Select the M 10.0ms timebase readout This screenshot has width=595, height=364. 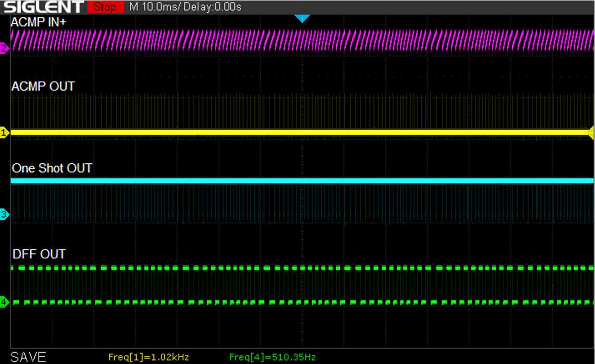pyautogui.click(x=158, y=7)
